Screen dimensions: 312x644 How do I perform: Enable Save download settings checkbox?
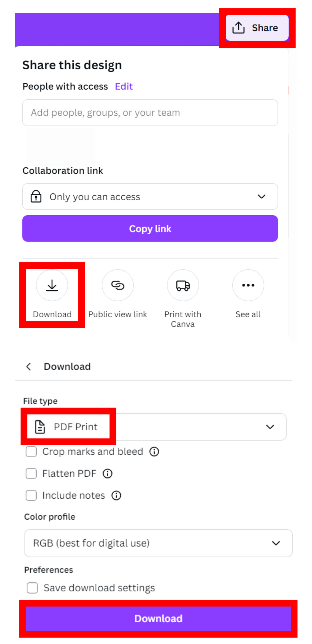[33, 588]
